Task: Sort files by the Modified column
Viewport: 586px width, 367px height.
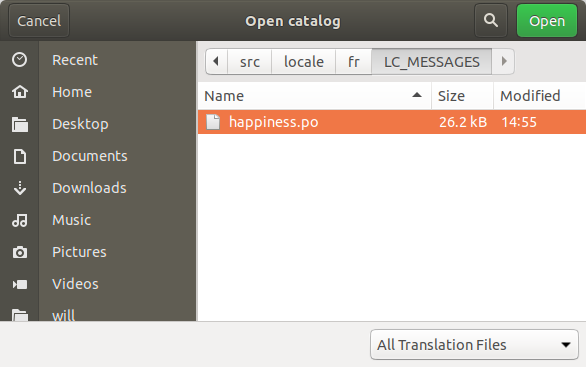Action: [539, 96]
